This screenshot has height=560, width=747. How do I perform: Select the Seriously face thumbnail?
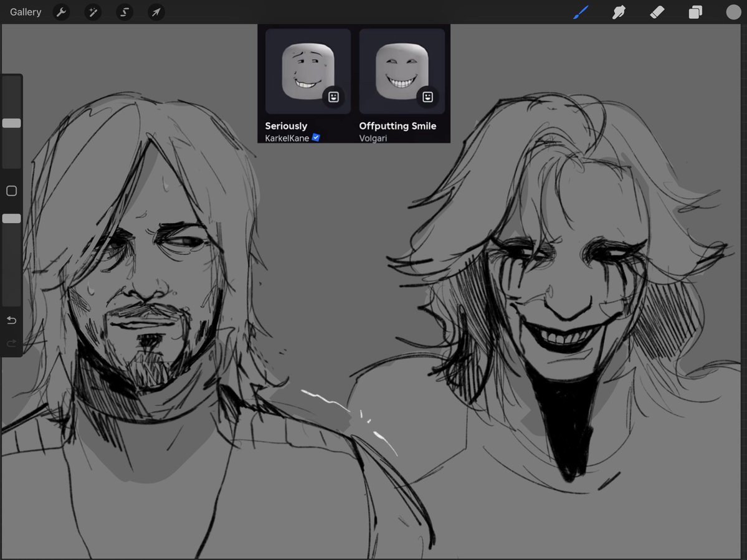click(308, 72)
